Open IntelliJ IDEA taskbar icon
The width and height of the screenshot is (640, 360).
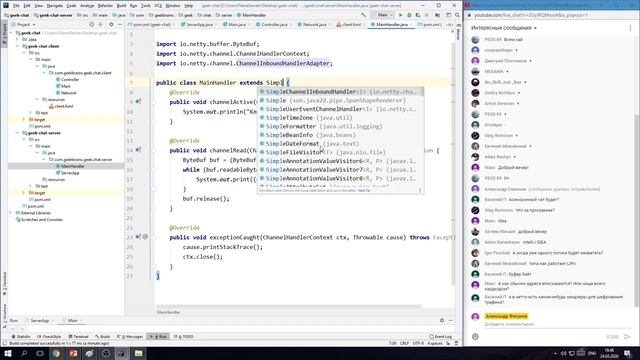click(x=122, y=353)
